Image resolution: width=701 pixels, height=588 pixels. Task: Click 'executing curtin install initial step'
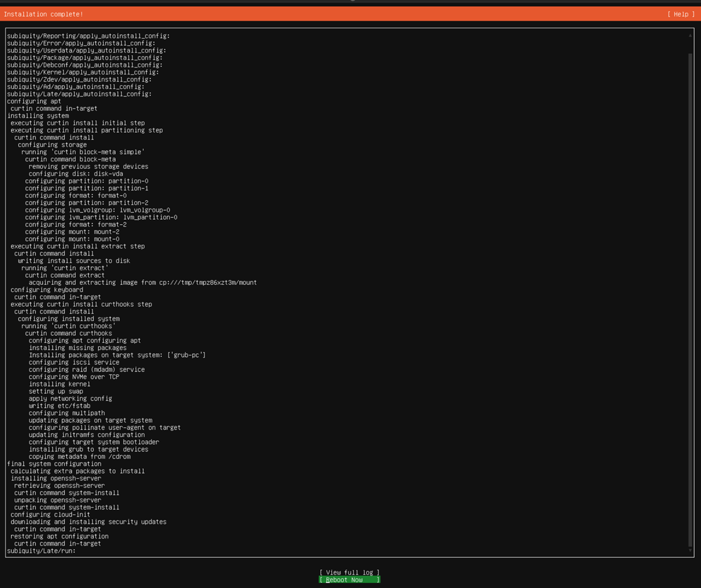(x=78, y=123)
